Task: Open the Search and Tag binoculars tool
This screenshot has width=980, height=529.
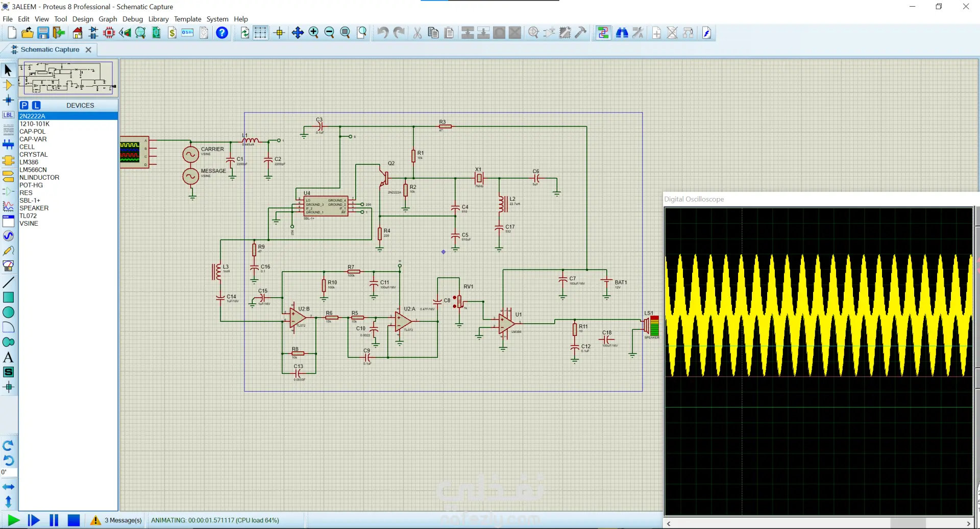Action: (622, 33)
